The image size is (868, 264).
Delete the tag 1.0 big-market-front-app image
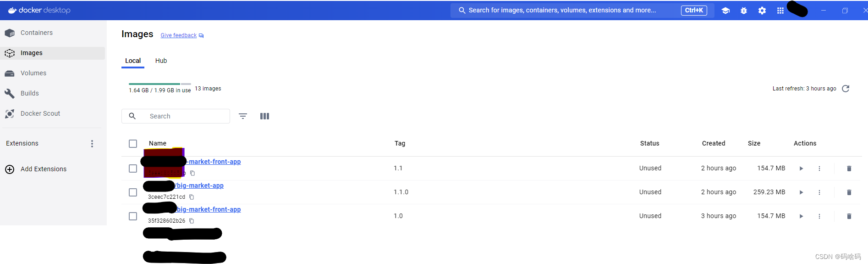pyautogui.click(x=849, y=216)
